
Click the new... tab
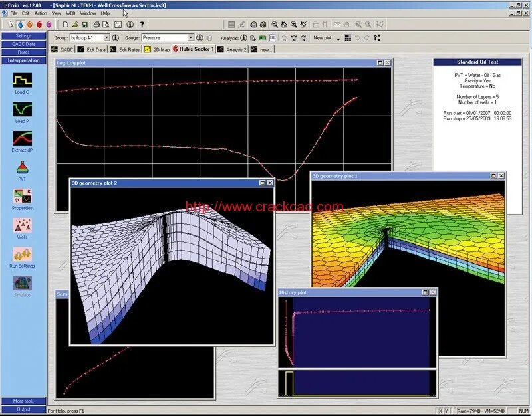tap(261, 49)
